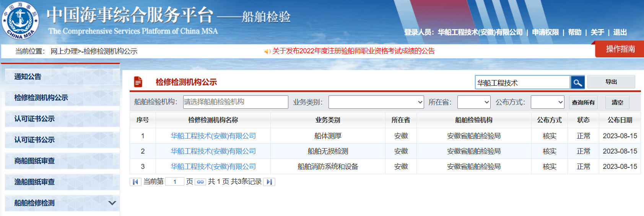The image size is (644, 216).
Task: Click 核实 cell in row 2
Action: tap(550, 151)
